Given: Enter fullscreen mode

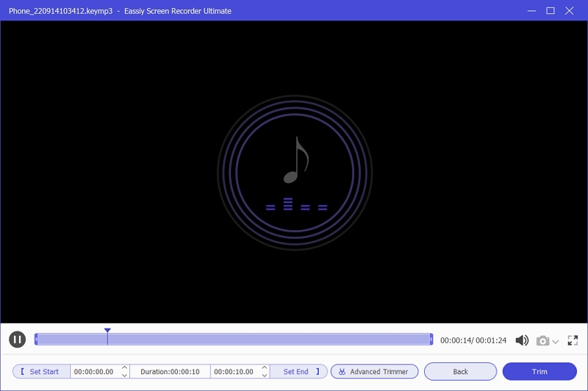Looking at the screenshot, I should pos(573,340).
